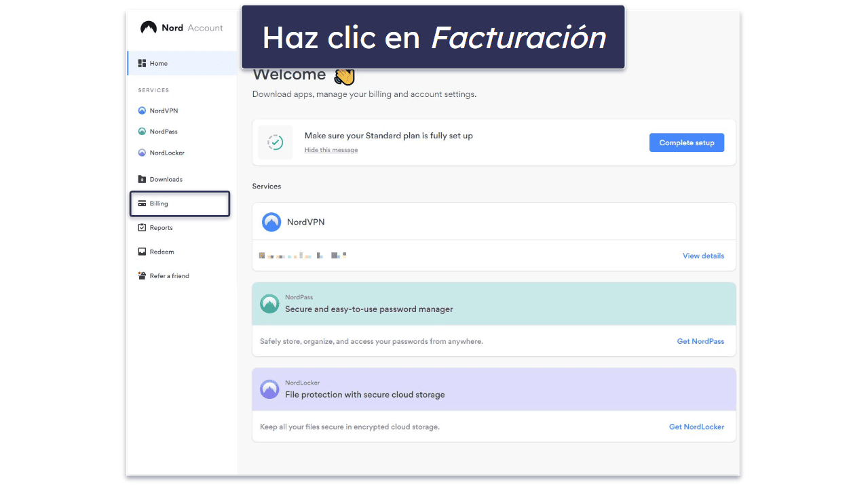Image resolution: width=868 pixels, height=485 pixels.
Task: Click the Nord mountain logo icon
Action: (x=148, y=28)
